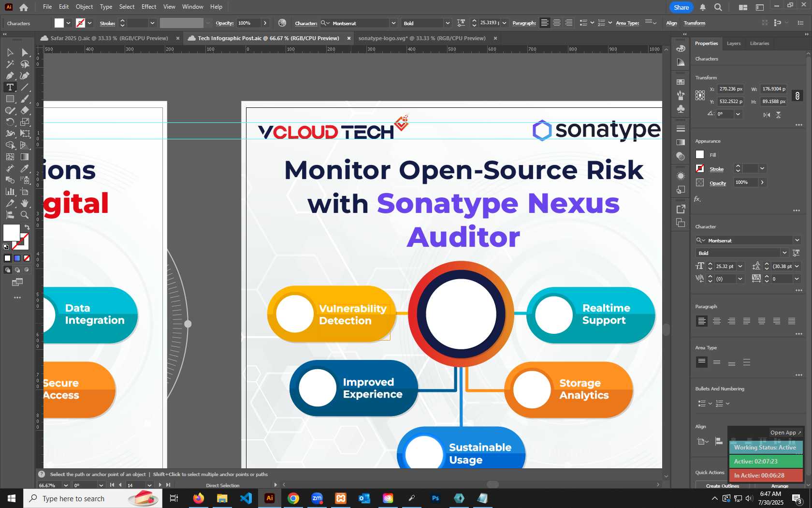Open the font size dropdown in Properties
The image size is (812, 508).
click(740, 266)
